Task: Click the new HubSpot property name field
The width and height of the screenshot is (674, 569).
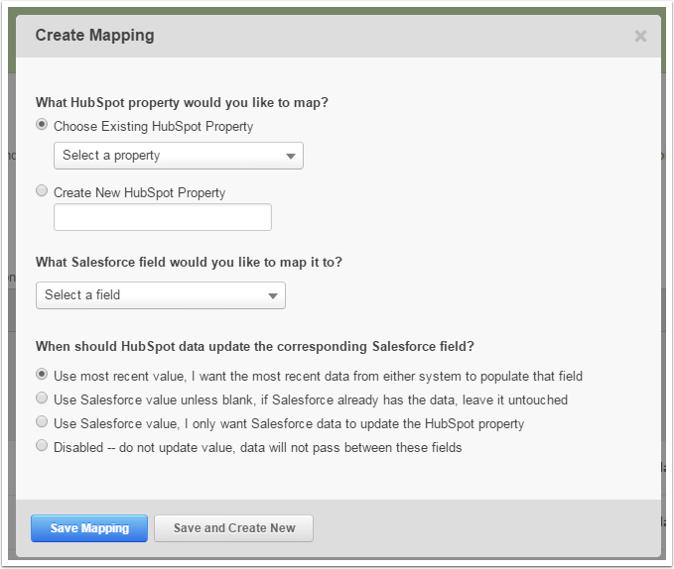Action: (x=162, y=217)
